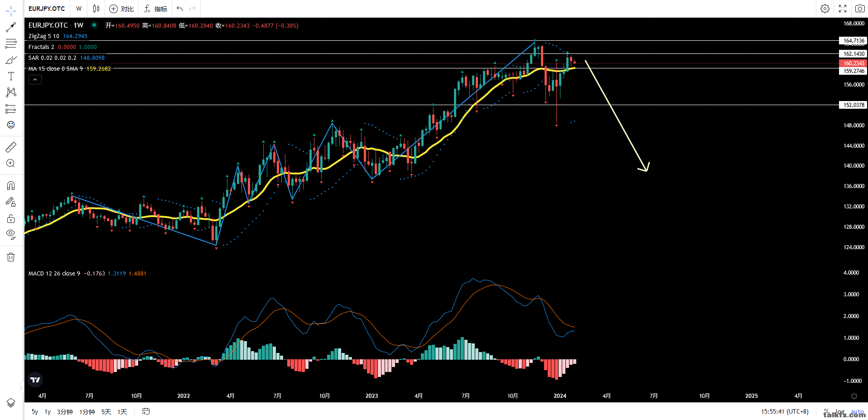Click the green market status dot
The image size is (868, 420).
point(94,25)
